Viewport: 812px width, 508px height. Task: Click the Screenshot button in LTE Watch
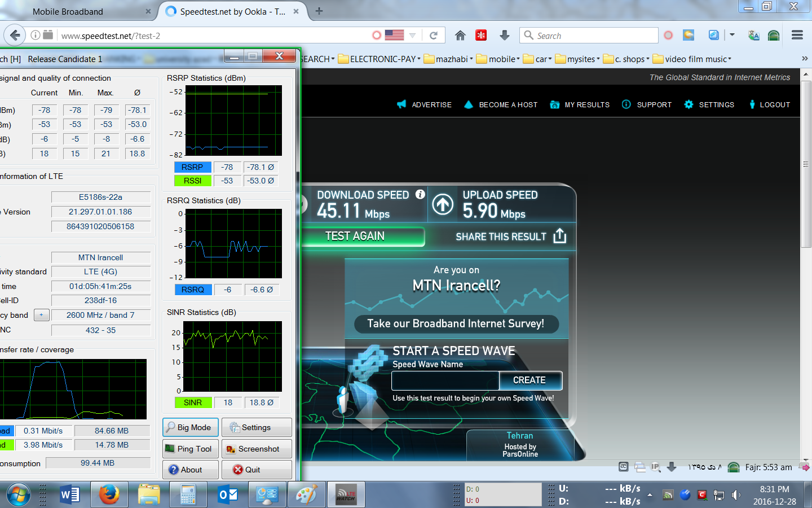click(x=257, y=449)
